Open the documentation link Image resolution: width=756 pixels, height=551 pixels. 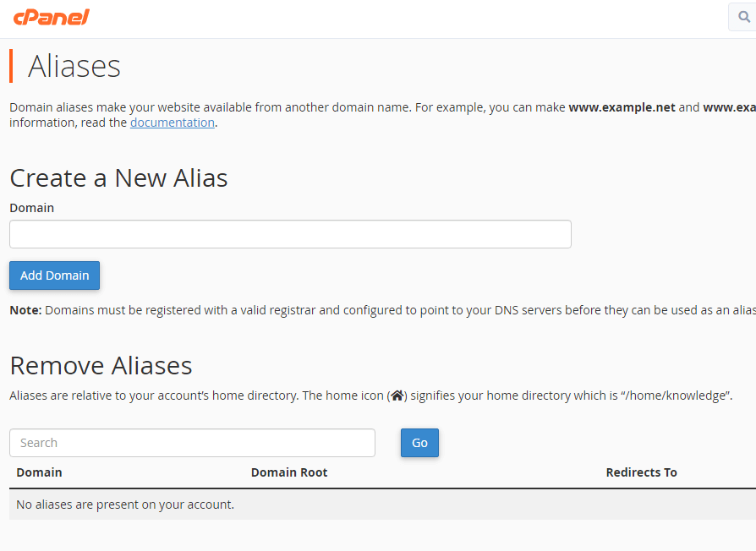coord(172,122)
